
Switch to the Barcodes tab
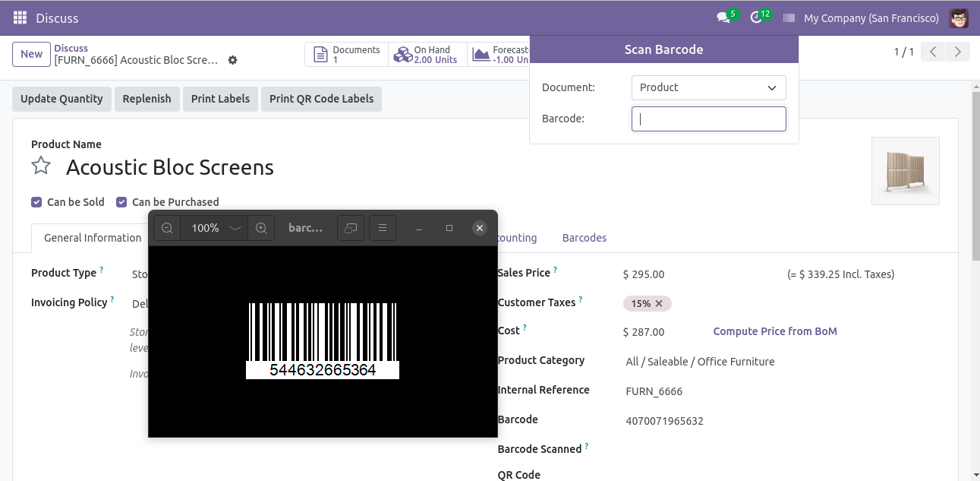coord(585,238)
